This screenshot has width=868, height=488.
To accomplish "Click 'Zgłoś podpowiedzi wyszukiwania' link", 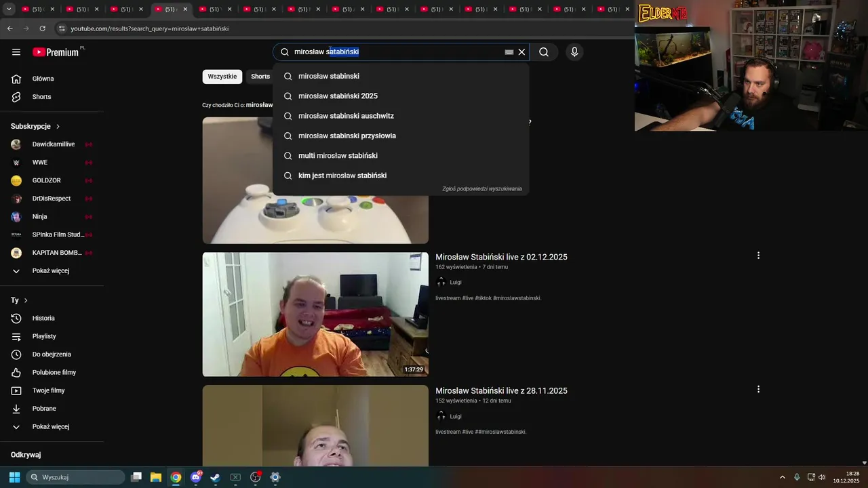I will pos(482,189).
